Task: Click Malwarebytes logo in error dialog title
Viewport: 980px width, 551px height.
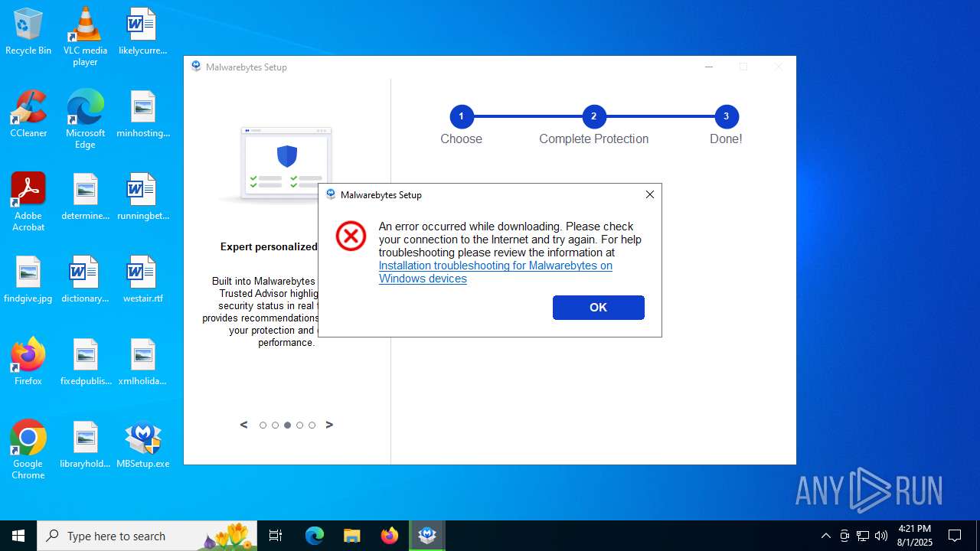Action: (x=331, y=194)
